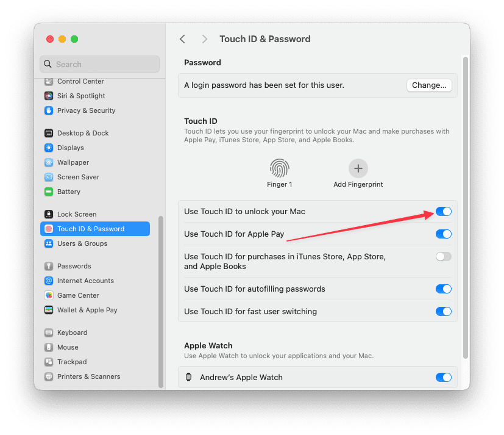Click the Trackpad icon in sidebar

[x=49, y=362]
